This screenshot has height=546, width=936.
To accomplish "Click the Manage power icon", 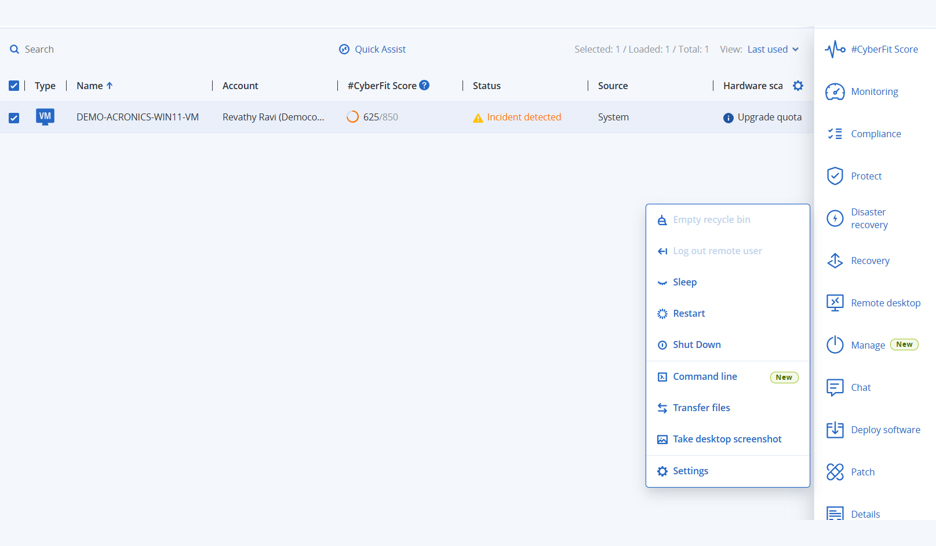I will (835, 345).
